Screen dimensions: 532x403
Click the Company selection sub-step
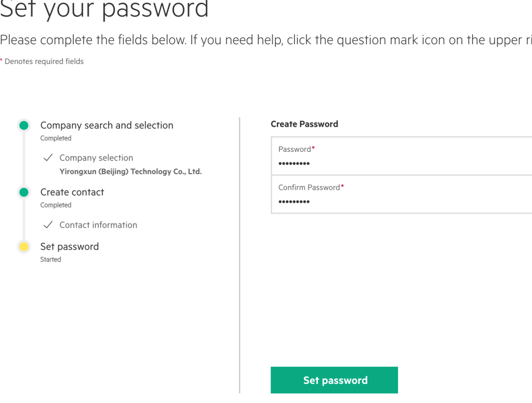click(x=96, y=158)
